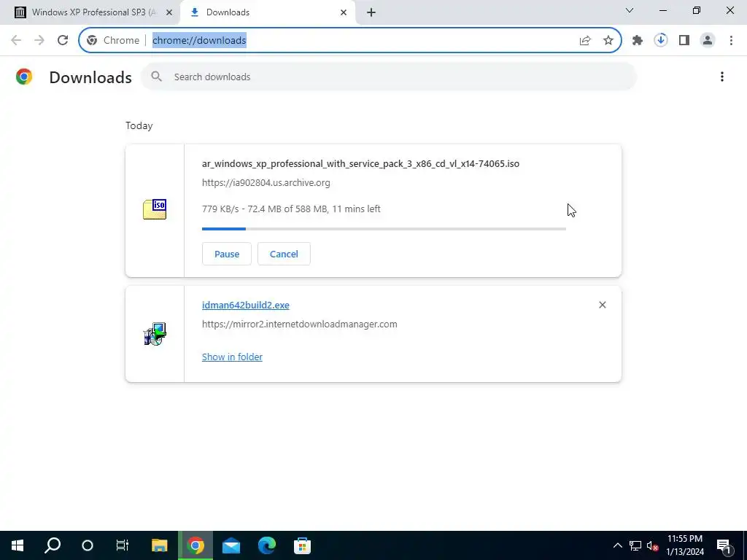Viewport: 747px width, 560px height.
Task: Click Chrome icon on the taskbar
Action: [196, 545]
